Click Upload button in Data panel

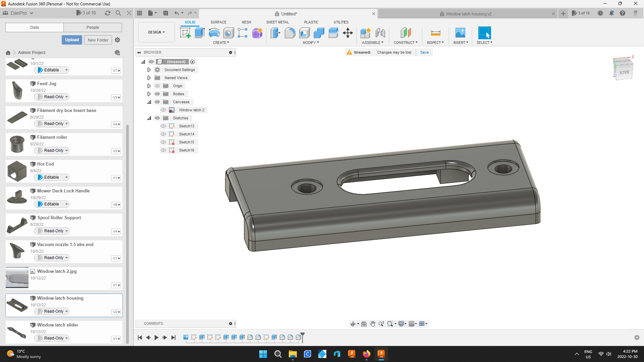[72, 40]
